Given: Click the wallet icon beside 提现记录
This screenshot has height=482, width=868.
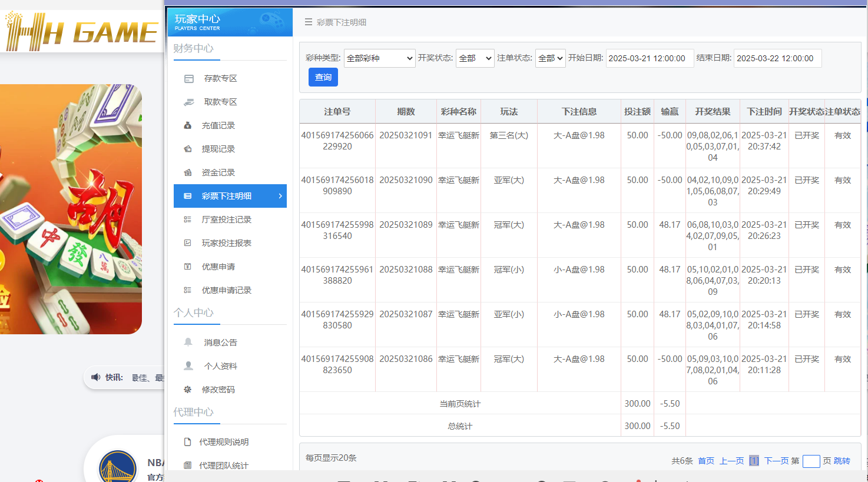Looking at the screenshot, I should pyautogui.click(x=188, y=148).
